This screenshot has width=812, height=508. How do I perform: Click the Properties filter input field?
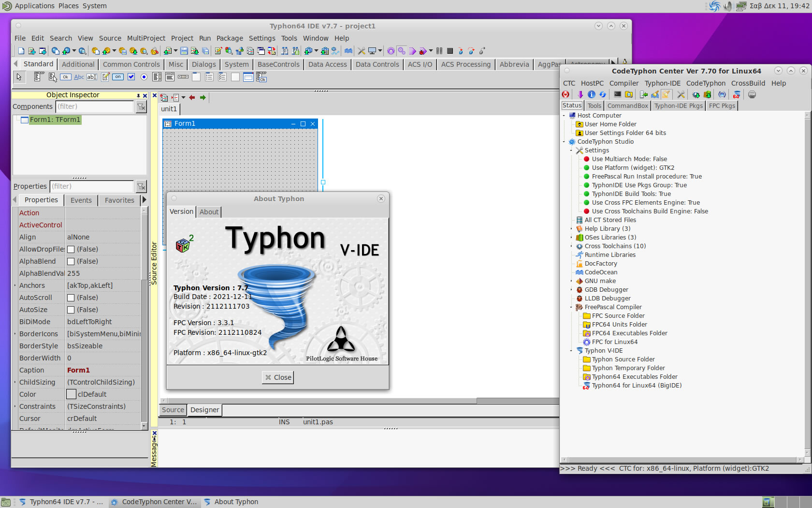pos(92,186)
